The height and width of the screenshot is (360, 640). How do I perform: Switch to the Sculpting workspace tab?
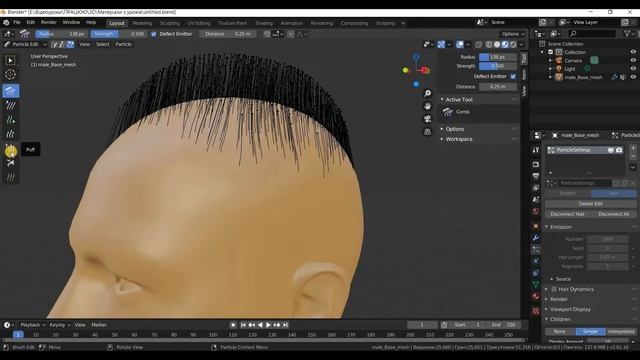click(169, 23)
